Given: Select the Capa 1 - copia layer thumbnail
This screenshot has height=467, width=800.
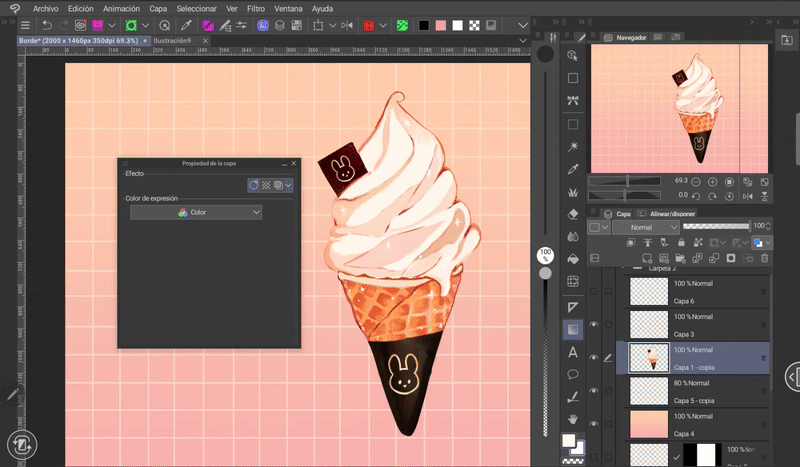Looking at the screenshot, I should pyautogui.click(x=649, y=357).
